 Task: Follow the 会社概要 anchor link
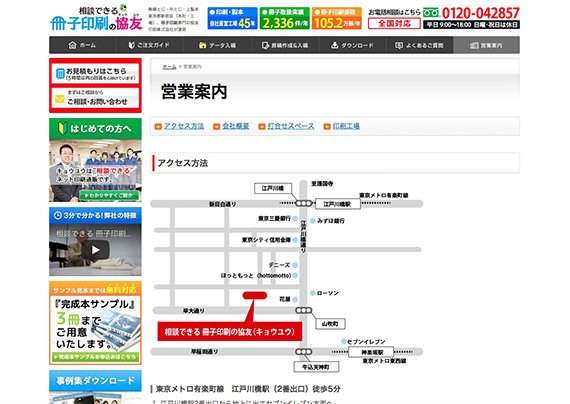click(x=236, y=126)
